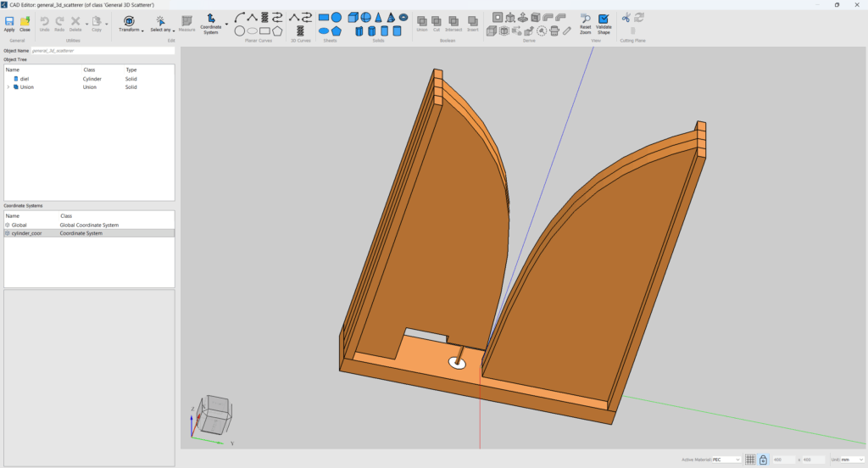Create a circle sheet
868x468 pixels.
tap(336, 18)
